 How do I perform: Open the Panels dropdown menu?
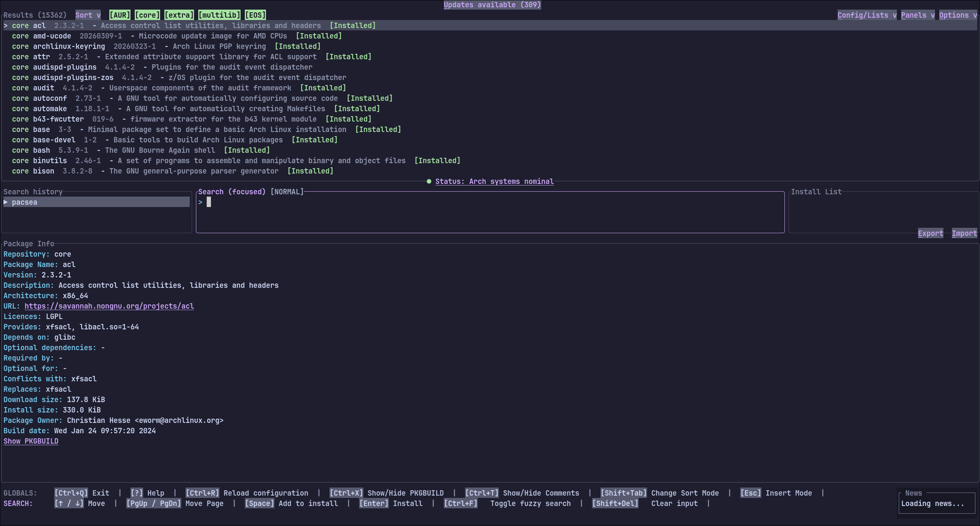click(x=918, y=15)
